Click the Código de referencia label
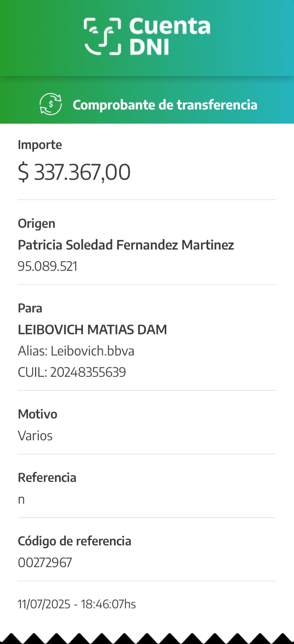This screenshot has width=294, height=644. [75, 541]
